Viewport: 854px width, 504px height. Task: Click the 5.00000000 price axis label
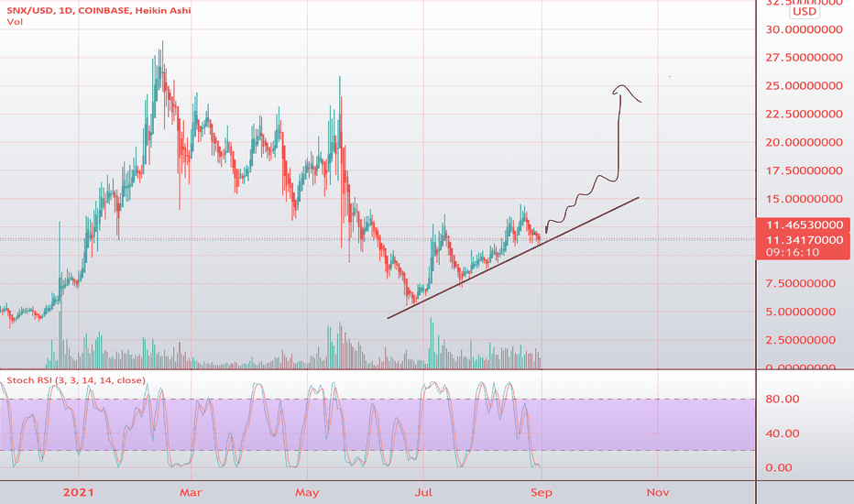point(800,312)
